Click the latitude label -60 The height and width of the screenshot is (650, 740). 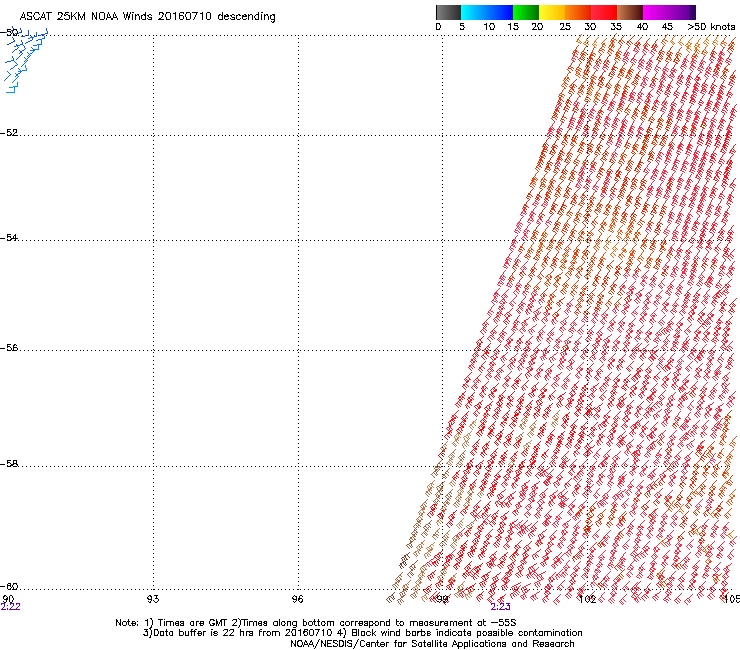pos(9,587)
